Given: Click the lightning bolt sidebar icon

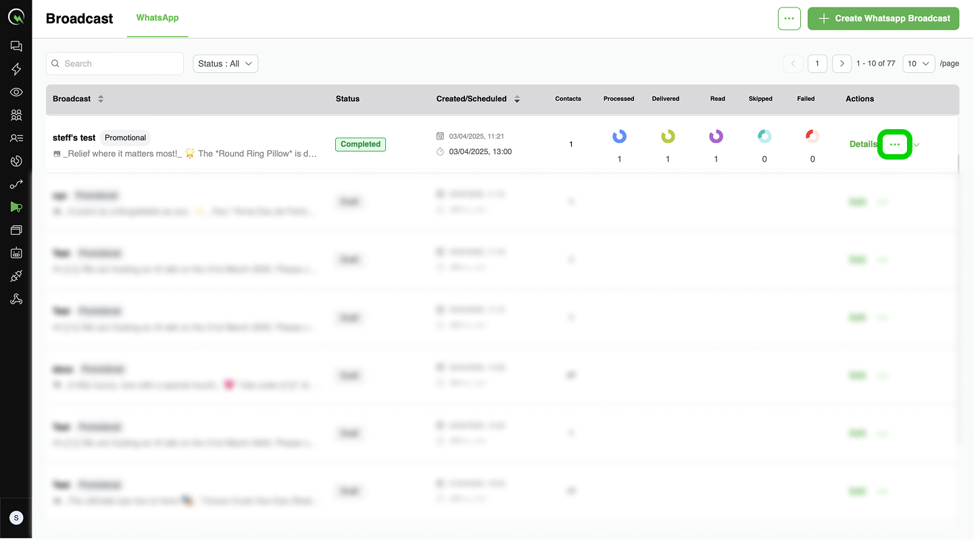Looking at the screenshot, I should tap(16, 69).
